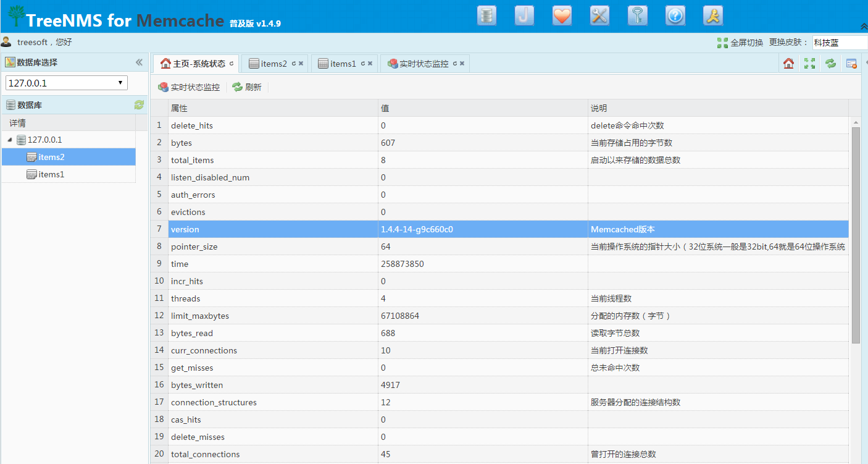Close the items2 tab
This screenshot has height=464, width=868.
tap(301, 64)
